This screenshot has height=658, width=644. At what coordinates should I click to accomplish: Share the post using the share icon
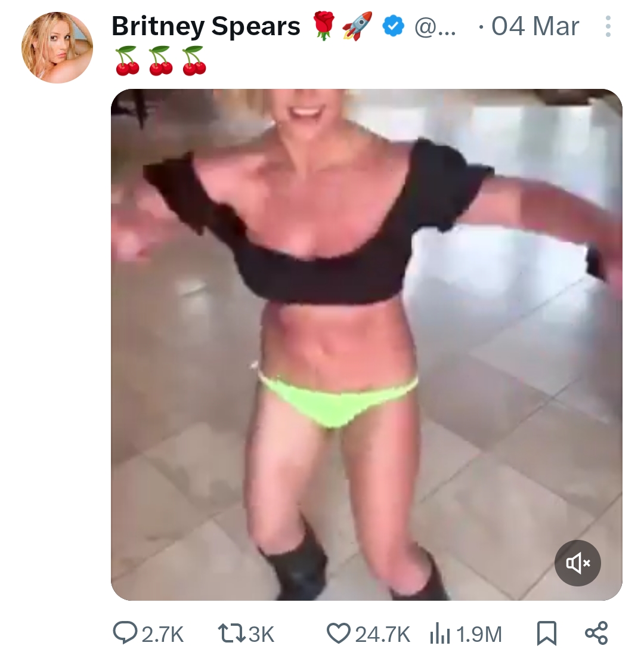tap(596, 633)
